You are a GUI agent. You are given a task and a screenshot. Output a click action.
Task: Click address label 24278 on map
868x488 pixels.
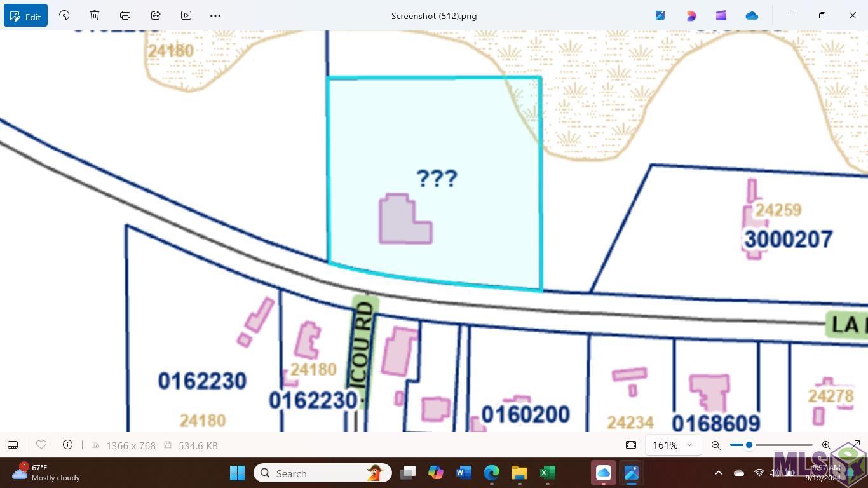click(831, 396)
